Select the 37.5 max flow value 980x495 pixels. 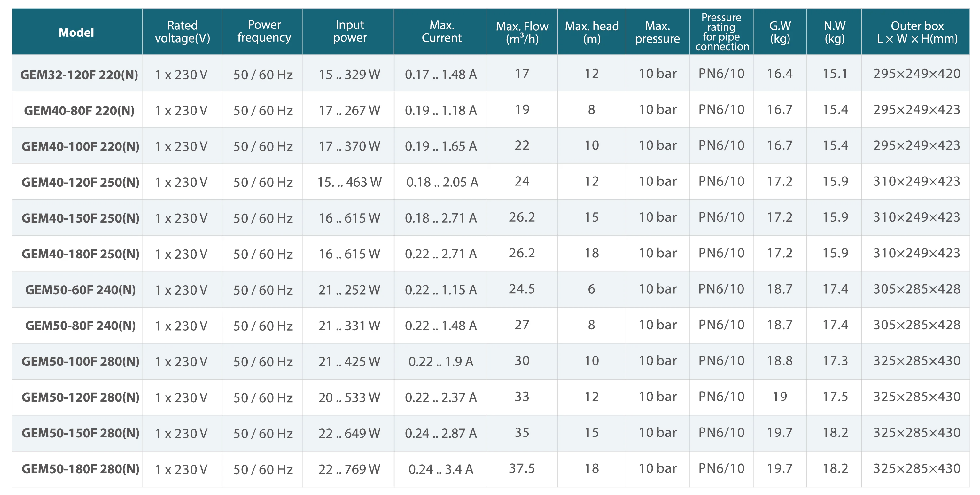522,468
